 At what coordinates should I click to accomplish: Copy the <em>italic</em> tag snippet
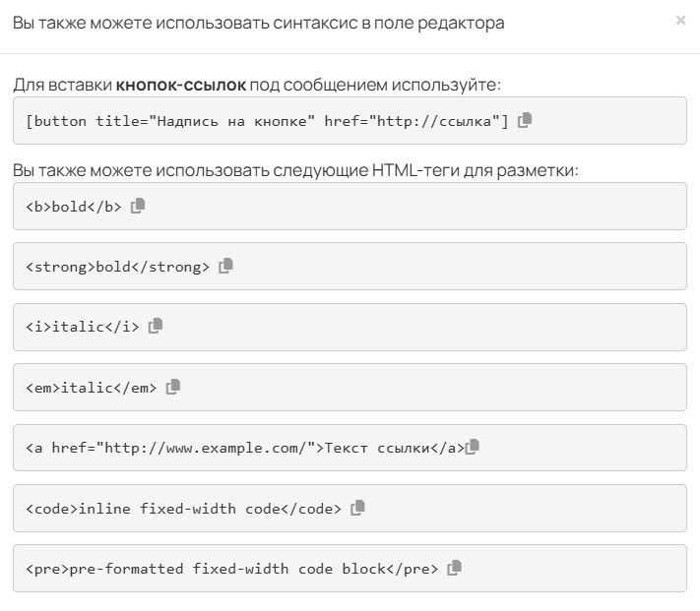173,387
